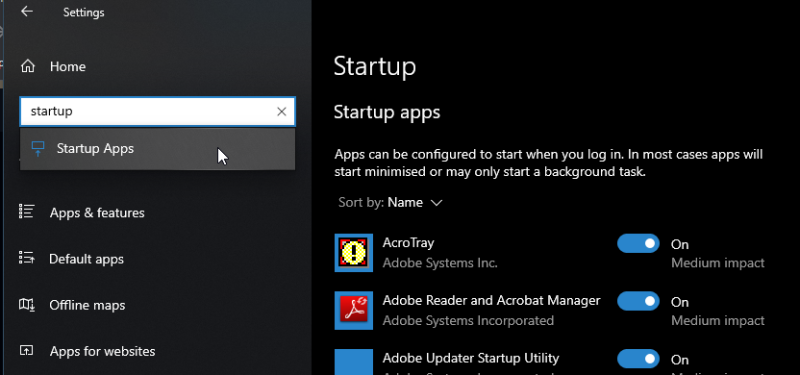
Task: Click the Apps for websites icon
Action: (27, 351)
